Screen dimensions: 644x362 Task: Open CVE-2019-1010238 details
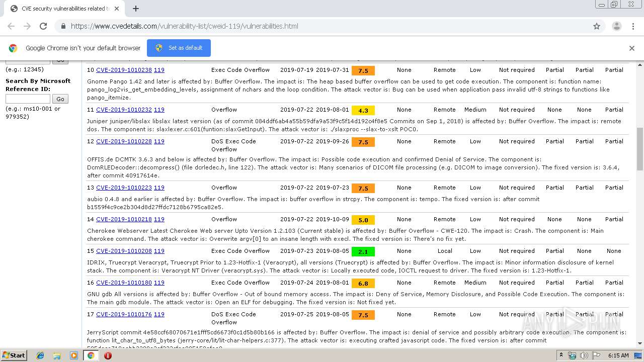click(x=124, y=70)
